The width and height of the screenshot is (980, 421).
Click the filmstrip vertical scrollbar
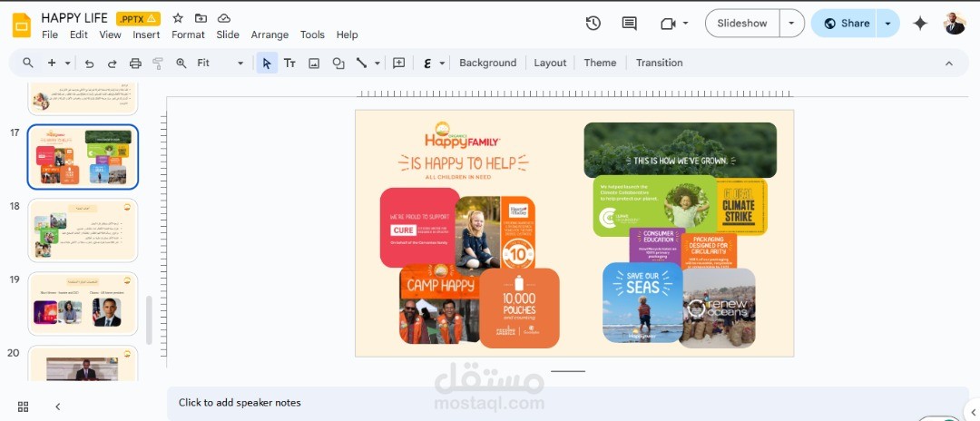tap(149, 319)
